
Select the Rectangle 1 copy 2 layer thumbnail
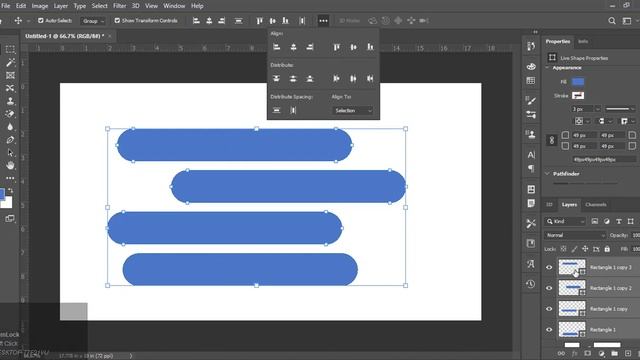[x=571, y=288]
